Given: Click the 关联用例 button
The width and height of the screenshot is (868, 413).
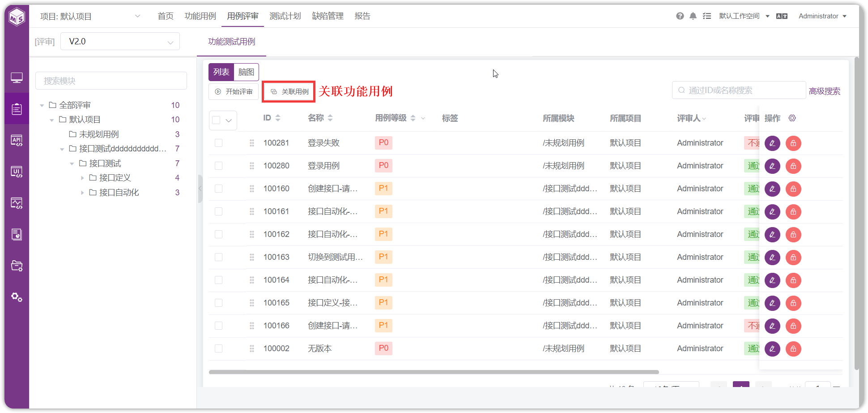Looking at the screenshot, I should pos(289,91).
